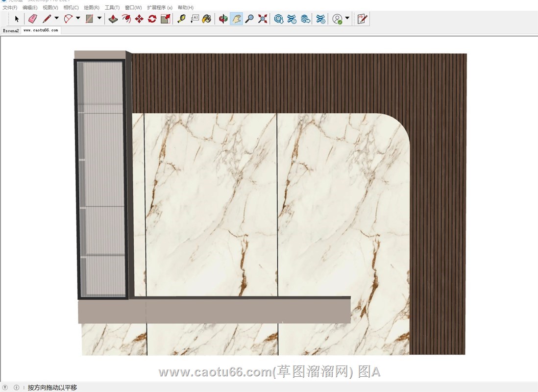Select the Zoom magnifier tool
Viewport: 538px width, 392px height.
(x=249, y=19)
